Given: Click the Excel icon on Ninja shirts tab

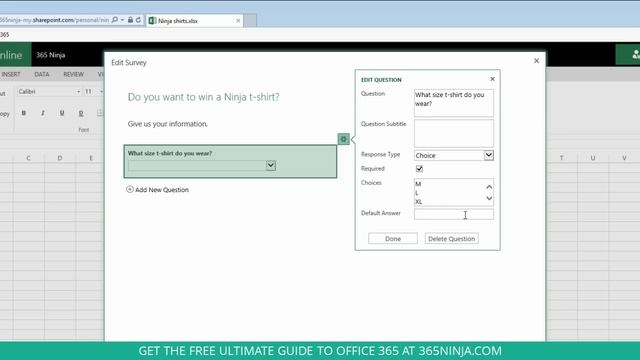Looking at the screenshot, I should (x=152, y=21).
